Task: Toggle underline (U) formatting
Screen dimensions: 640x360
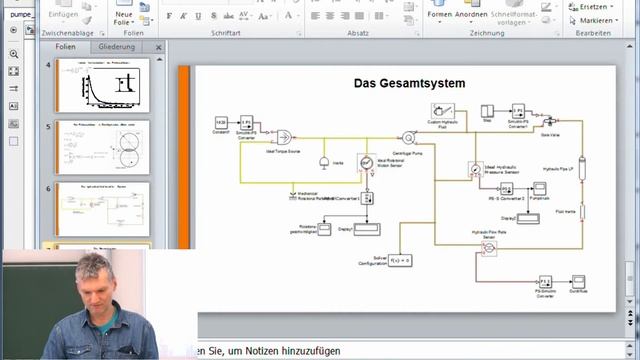Action: point(198,16)
